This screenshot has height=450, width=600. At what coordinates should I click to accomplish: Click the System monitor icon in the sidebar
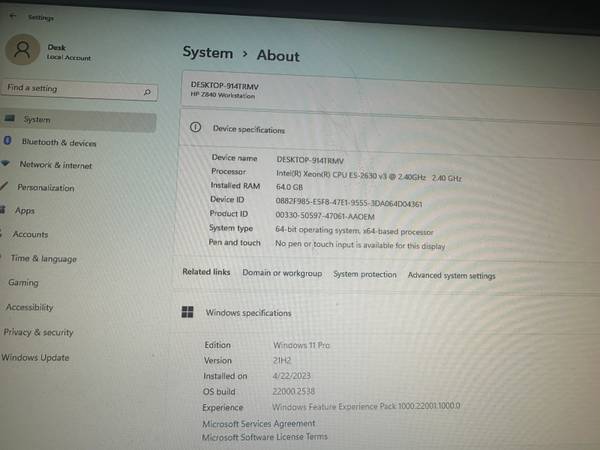(9, 119)
